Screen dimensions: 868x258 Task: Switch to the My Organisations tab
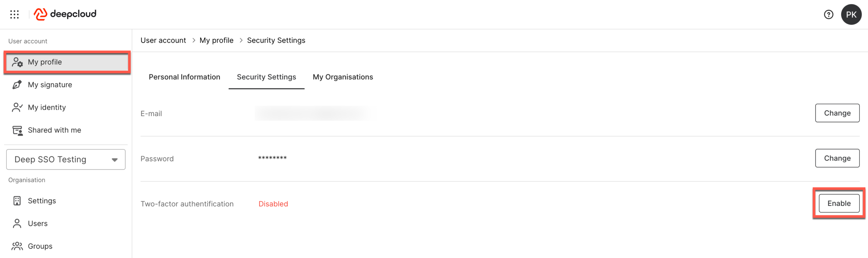[342, 77]
